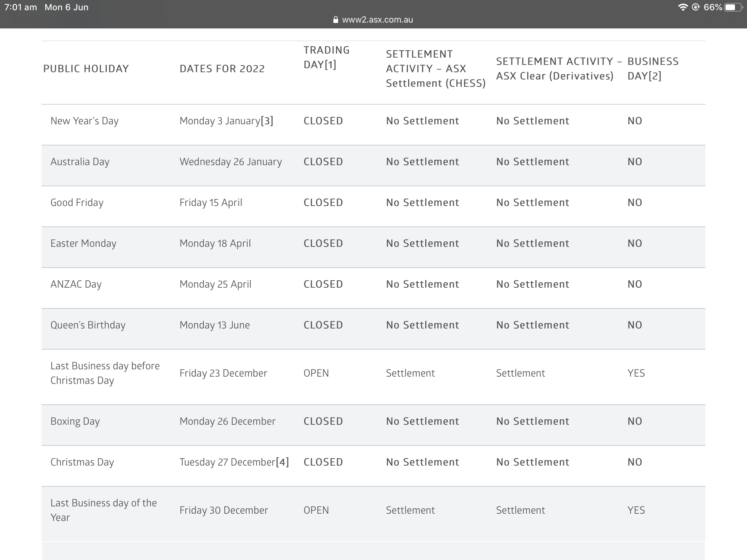Select the Public Holiday column header
This screenshot has width=747, height=560.
tap(86, 69)
